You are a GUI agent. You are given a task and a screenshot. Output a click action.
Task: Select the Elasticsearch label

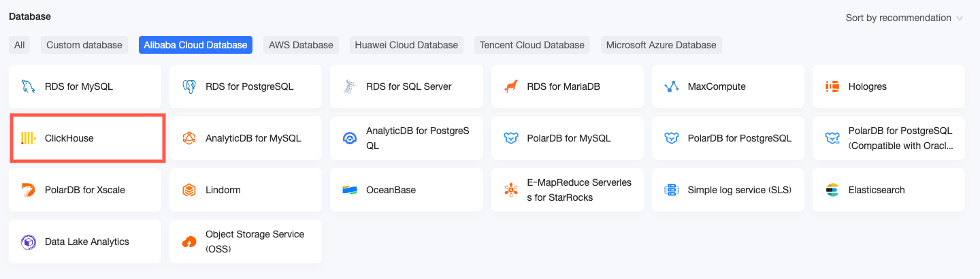[877, 190]
